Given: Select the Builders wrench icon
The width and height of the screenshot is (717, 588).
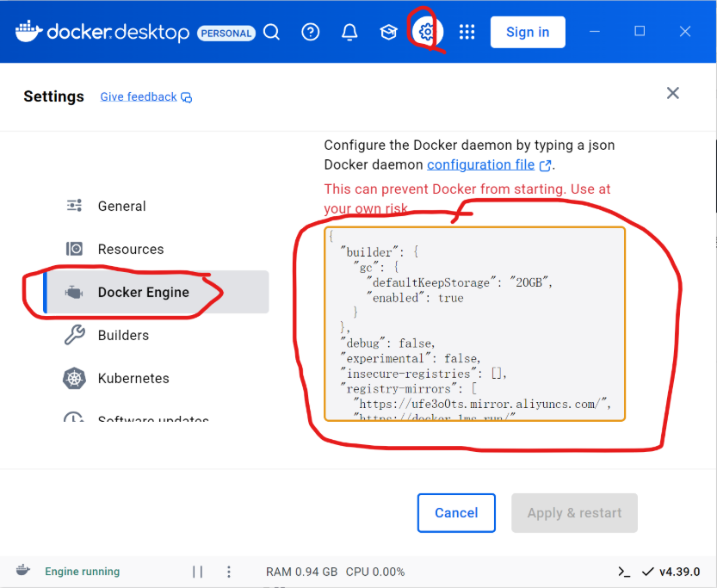Looking at the screenshot, I should [75, 335].
